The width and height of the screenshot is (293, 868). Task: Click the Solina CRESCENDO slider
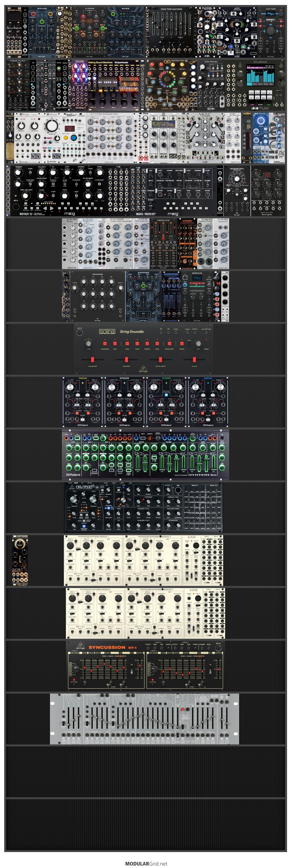click(x=126, y=360)
